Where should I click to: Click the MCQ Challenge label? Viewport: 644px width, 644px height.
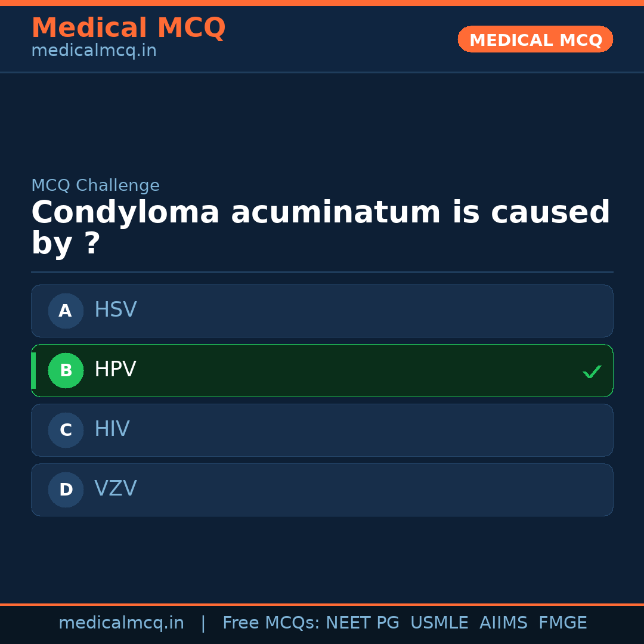(95, 185)
